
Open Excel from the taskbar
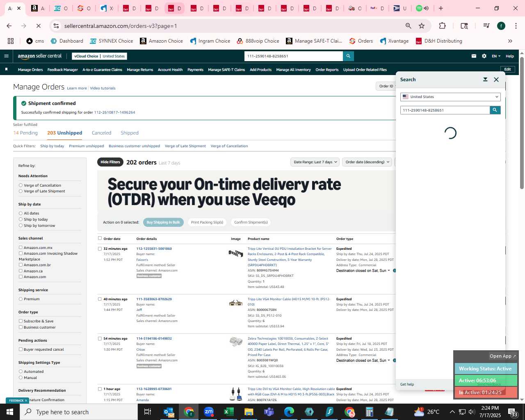click(x=229, y=412)
